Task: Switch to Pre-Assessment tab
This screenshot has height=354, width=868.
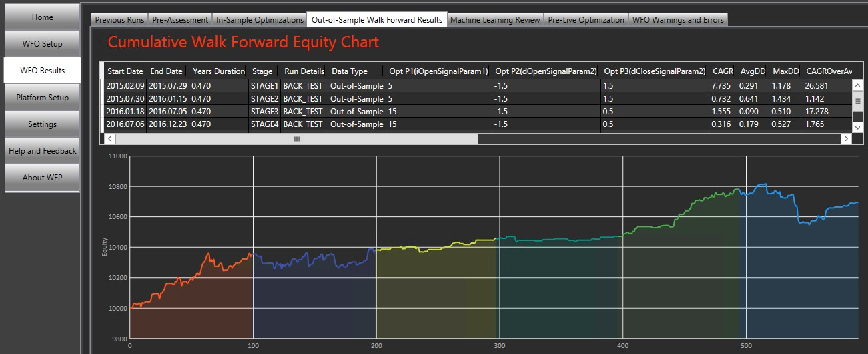Action: click(179, 20)
